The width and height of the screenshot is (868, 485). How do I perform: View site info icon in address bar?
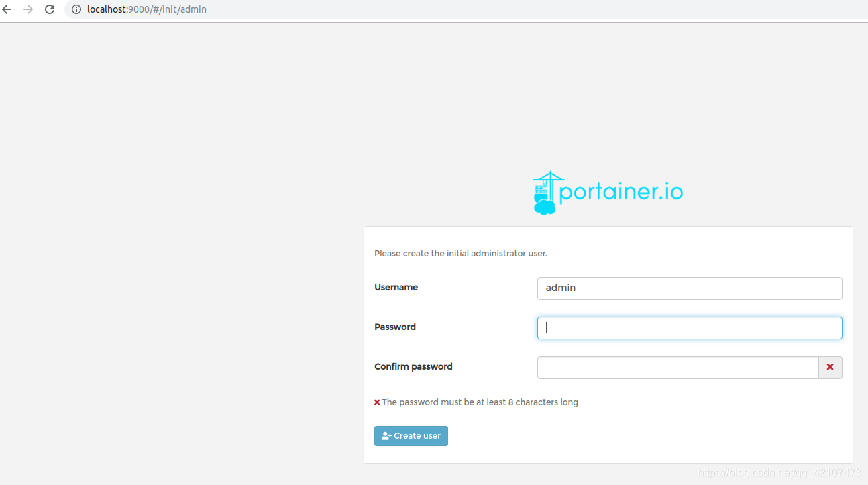76,9
